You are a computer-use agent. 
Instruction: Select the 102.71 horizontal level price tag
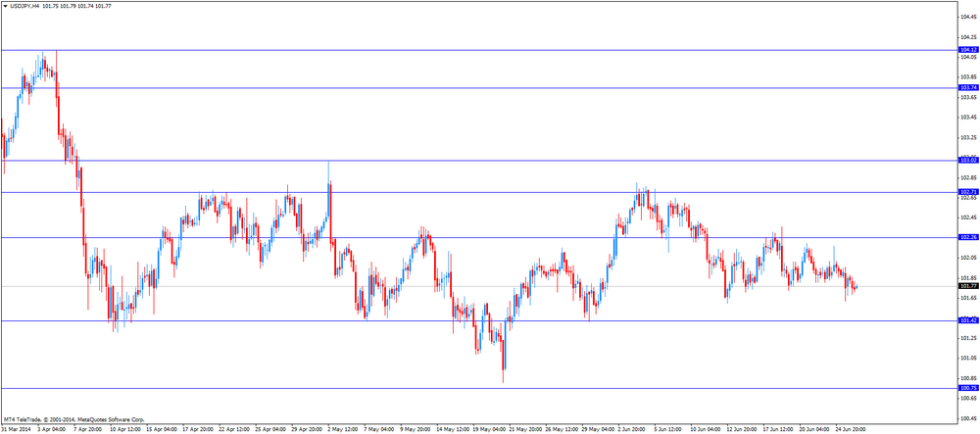pyautogui.click(x=968, y=192)
